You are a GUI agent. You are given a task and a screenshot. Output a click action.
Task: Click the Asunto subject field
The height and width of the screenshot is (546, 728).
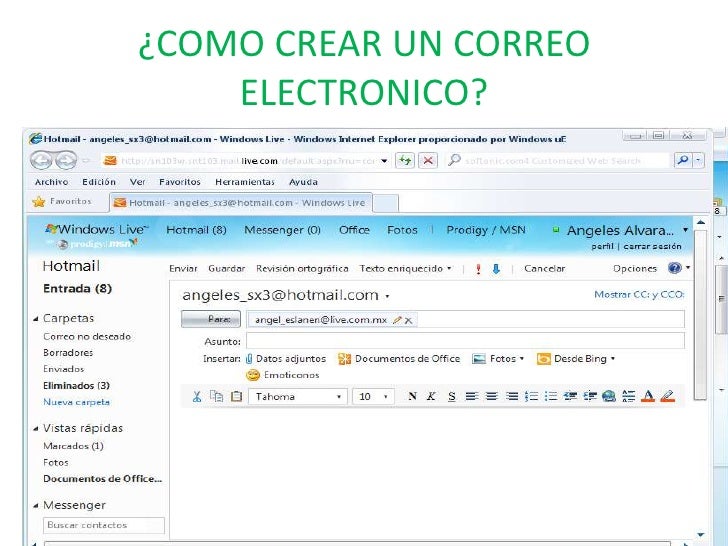pyautogui.click(x=465, y=341)
